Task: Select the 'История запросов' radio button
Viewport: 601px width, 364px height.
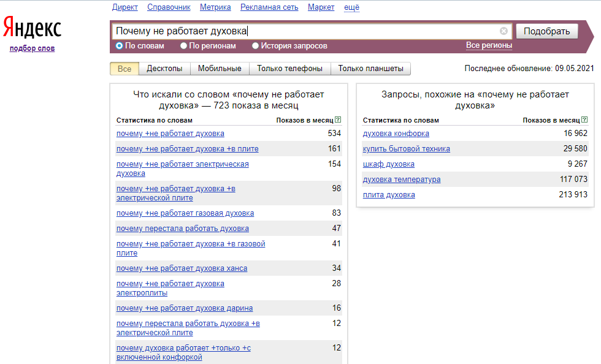Action: (x=256, y=46)
